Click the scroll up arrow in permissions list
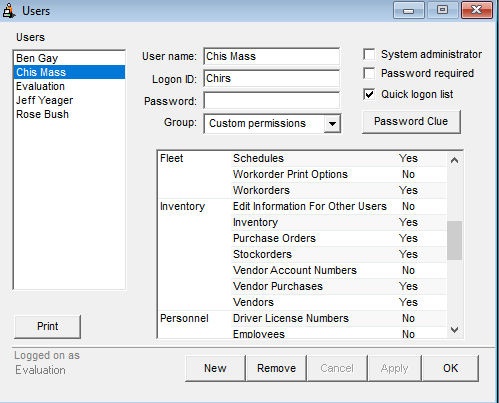499x403 pixels. pos(454,160)
